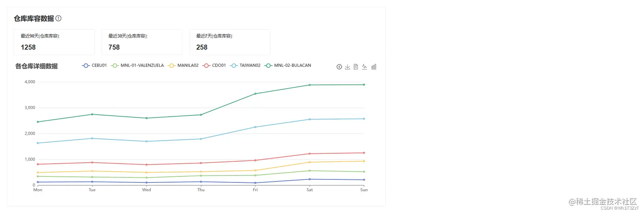Image resolution: width=644 pixels, height=213 pixels.
Task: Collapse the chart toolbox with the left-arrow icon
Action: tap(339, 67)
